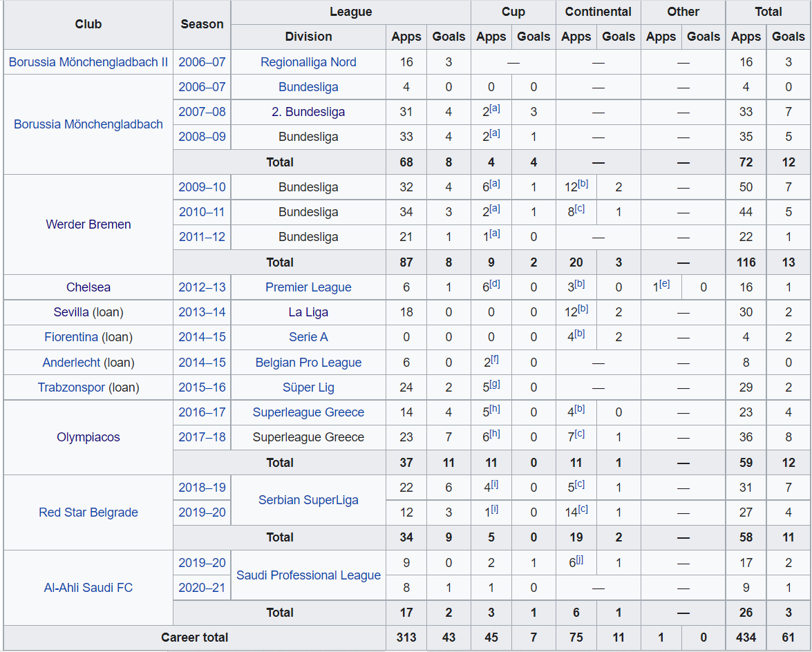Select the Division column header

[308, 37]
